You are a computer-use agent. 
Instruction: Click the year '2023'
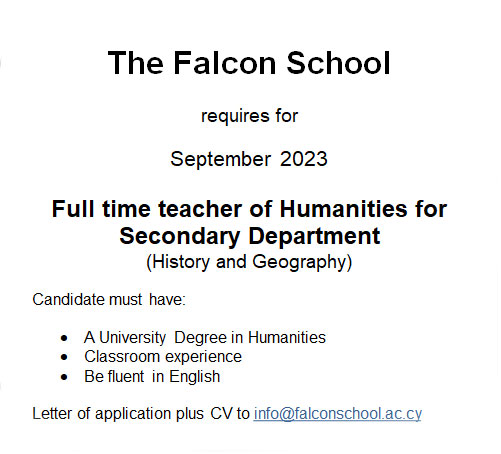click(x=304, y=159)
